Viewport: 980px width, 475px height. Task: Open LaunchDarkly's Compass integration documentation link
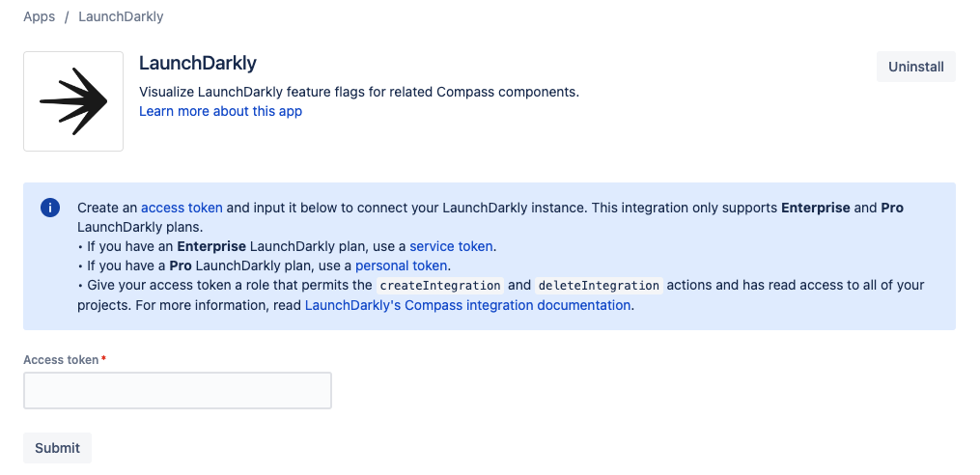pos(467,305)
